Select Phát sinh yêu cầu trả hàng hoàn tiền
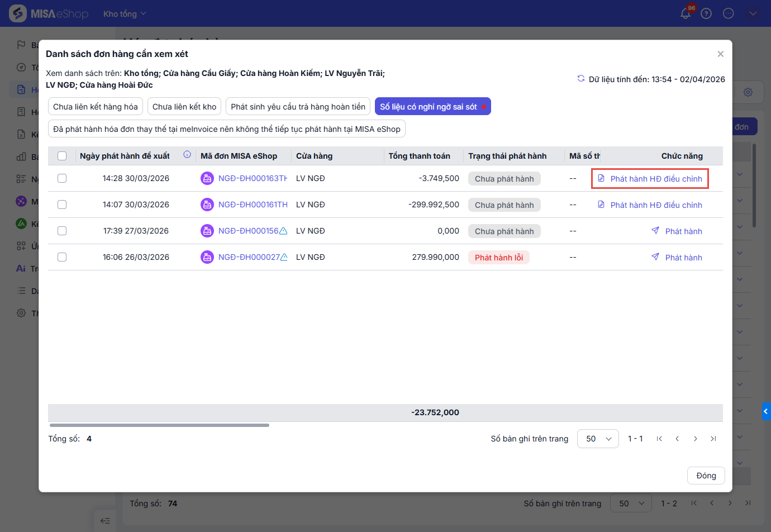Image resolution: width=771 pixels, height=532 pixels. tap(298, 107)
